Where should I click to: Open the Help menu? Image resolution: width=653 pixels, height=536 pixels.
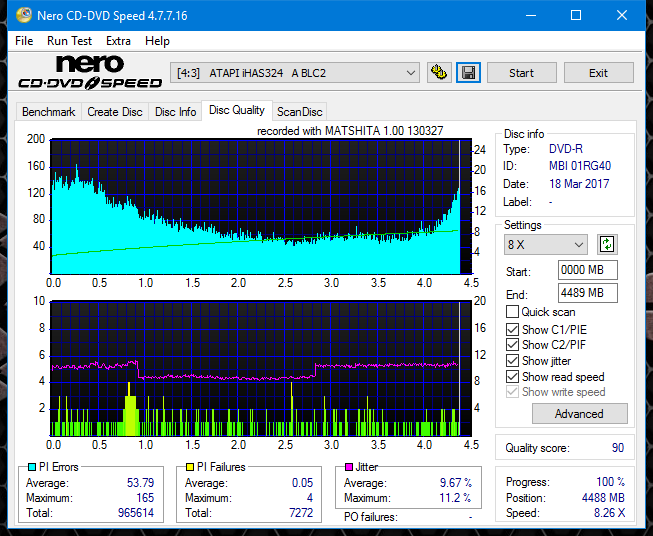coord(157,41)
